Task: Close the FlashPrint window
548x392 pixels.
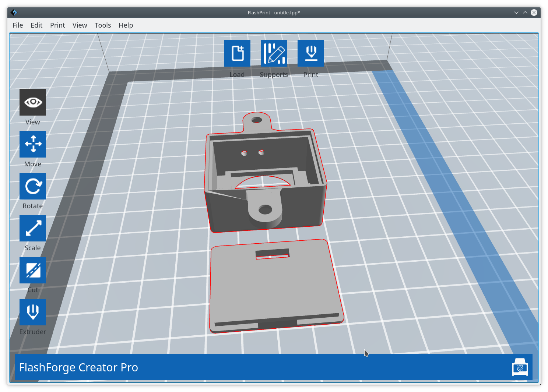Action: tap(534, 13)
